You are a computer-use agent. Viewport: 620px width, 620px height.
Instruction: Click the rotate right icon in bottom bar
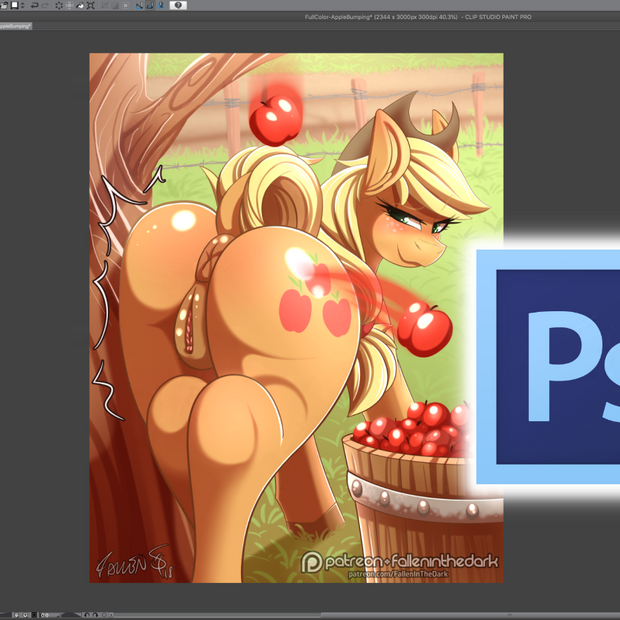95,615
